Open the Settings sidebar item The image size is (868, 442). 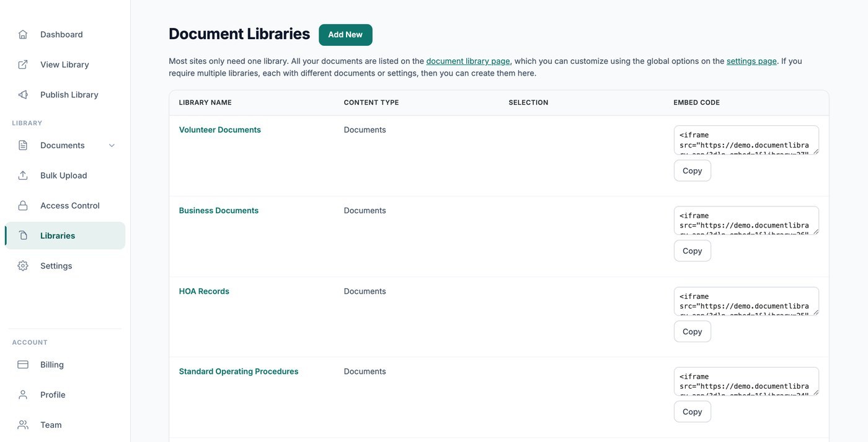point(65,266)
